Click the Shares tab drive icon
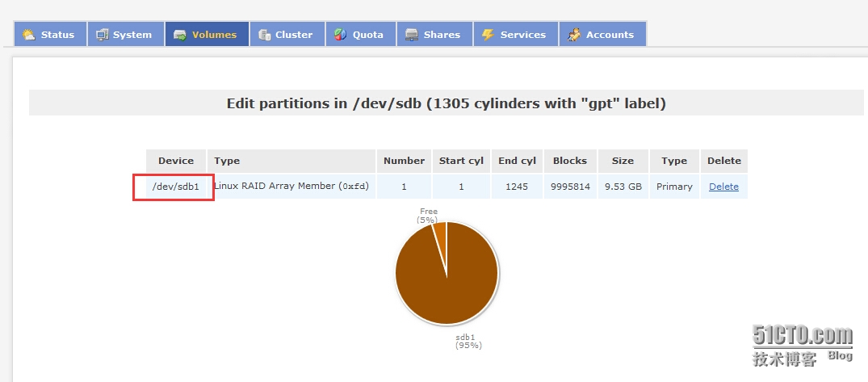 (411, 35)
